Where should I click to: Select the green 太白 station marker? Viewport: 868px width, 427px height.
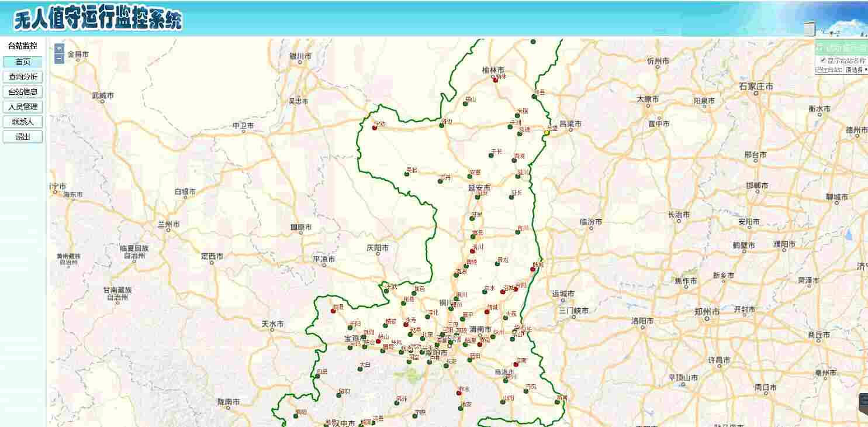[x=360, y=369]
